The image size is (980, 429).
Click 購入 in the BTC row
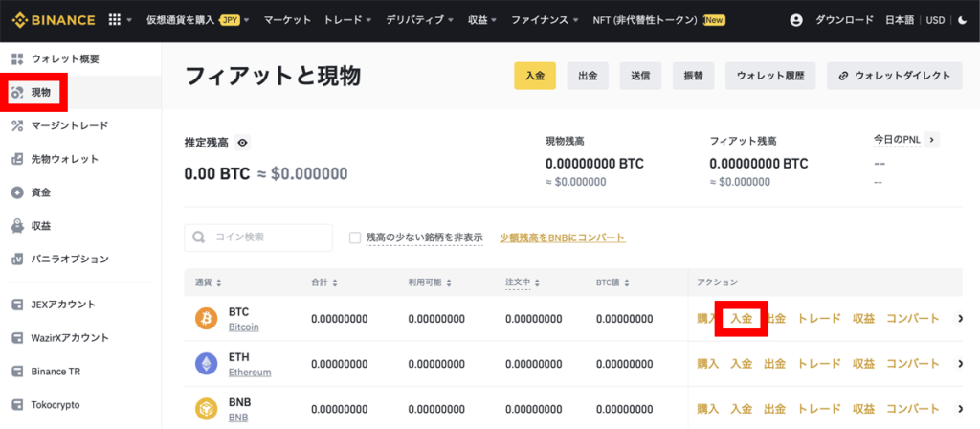(708, 318)
